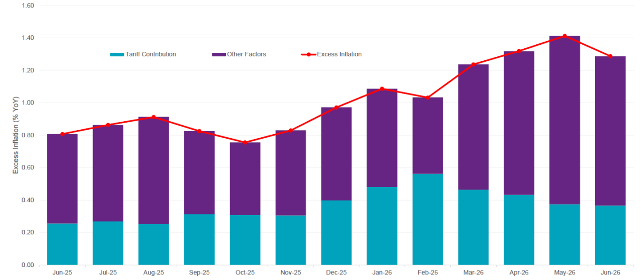
Task: Click the purple Other Factors segment for May-26
Action: [x=565, y=120]
